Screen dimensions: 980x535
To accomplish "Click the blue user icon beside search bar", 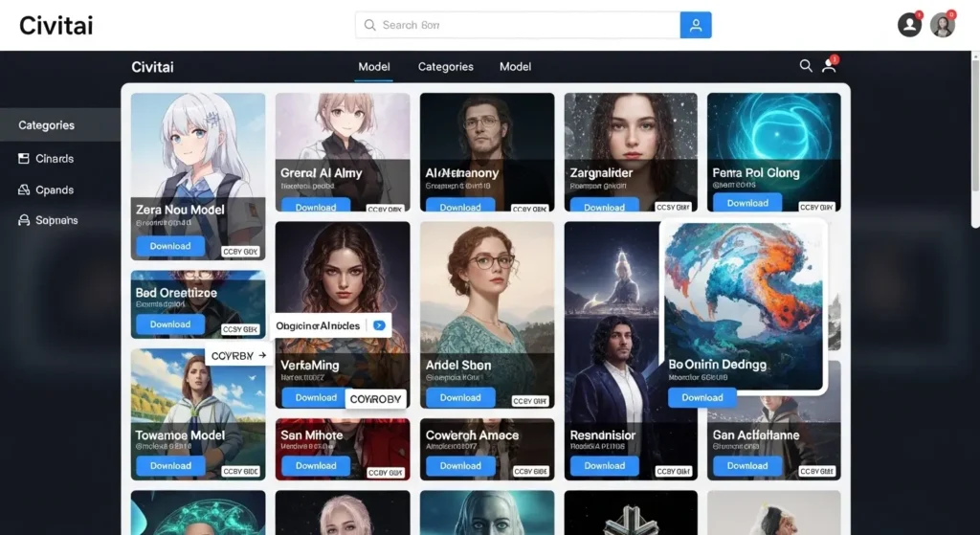I will coord(696,26).
